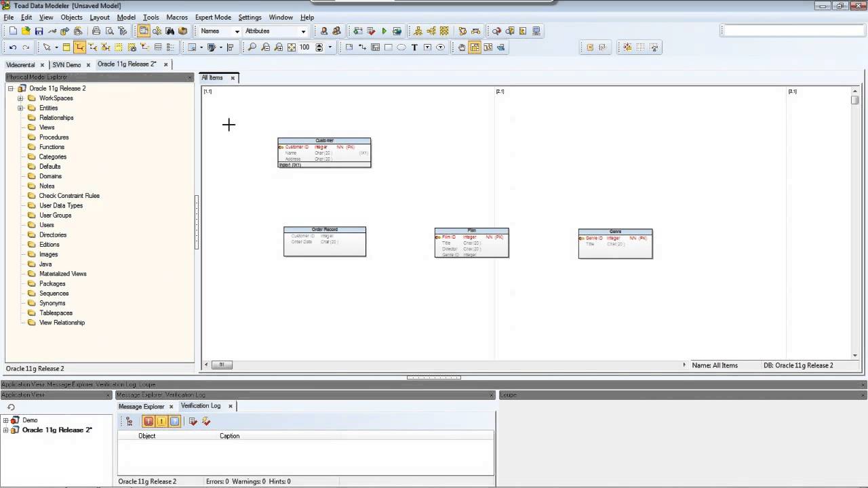
Task: Click the zoom level stepper
Action: tap(319, 47)
